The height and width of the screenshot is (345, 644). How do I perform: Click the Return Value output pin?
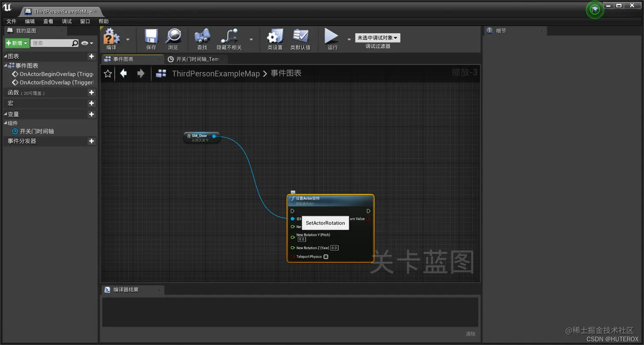point(368,219)
